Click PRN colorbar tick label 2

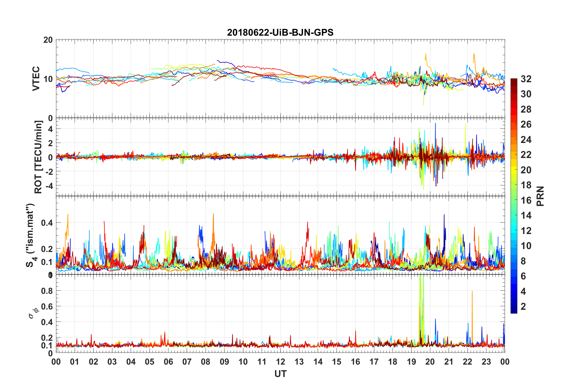click(x=523, y=306)
